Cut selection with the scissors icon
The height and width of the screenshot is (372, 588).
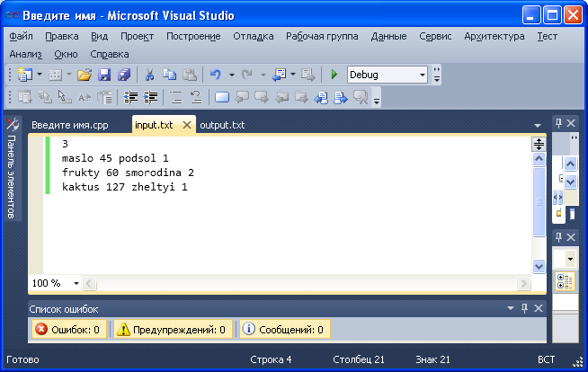pos(149,75)
